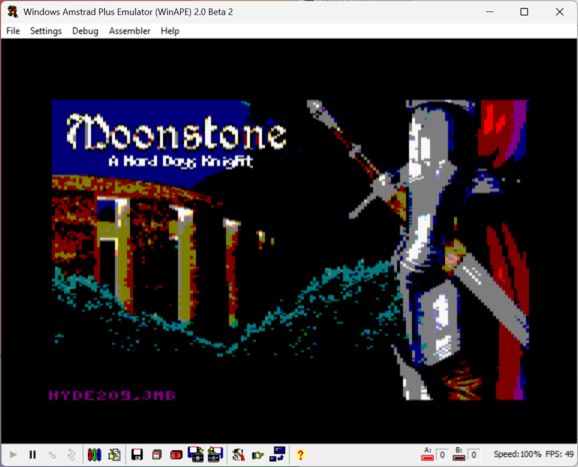Screen dimensions: 578x467
Task: Click the second camera capture icon
Action: [215, 454]
